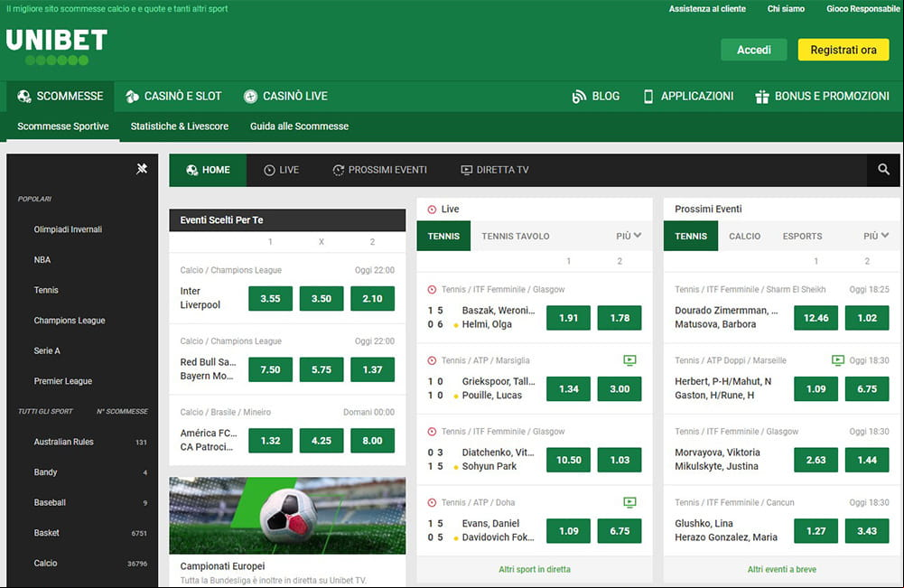Screen dimensions: 904x588
Task: Click the live clock icon beside Tennis / ATP / Doha
Action: click(x=432, y=503)
